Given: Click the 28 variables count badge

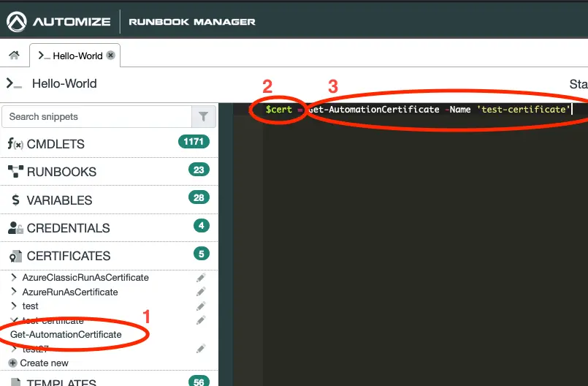Looking at the screenshot, I should 199,197.
